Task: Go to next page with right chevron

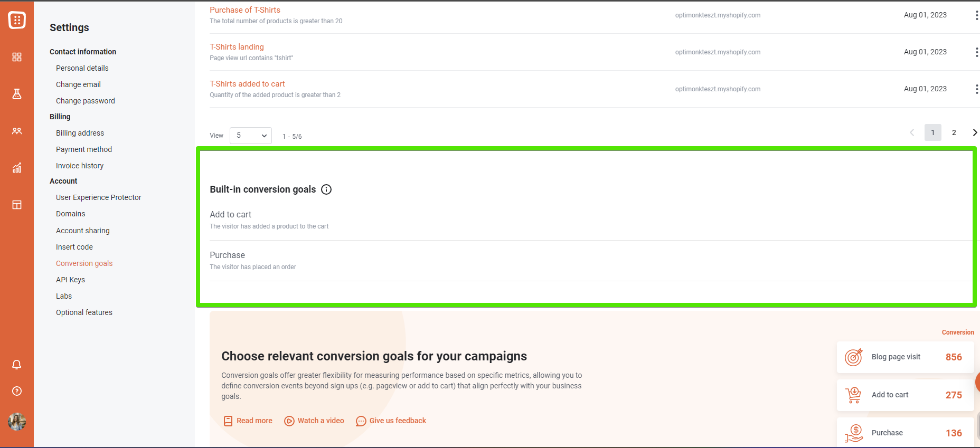Action: [x=975, y=132]
